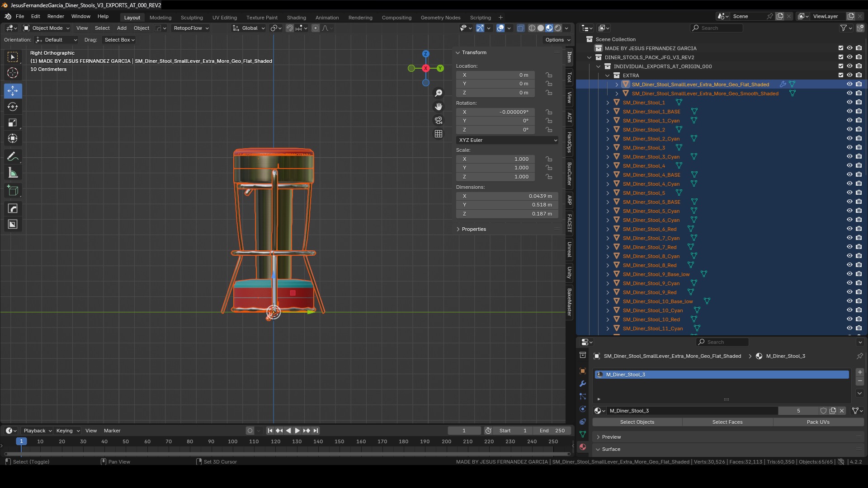Toggle X-ray display in viewport header

[x=520, y=28]
